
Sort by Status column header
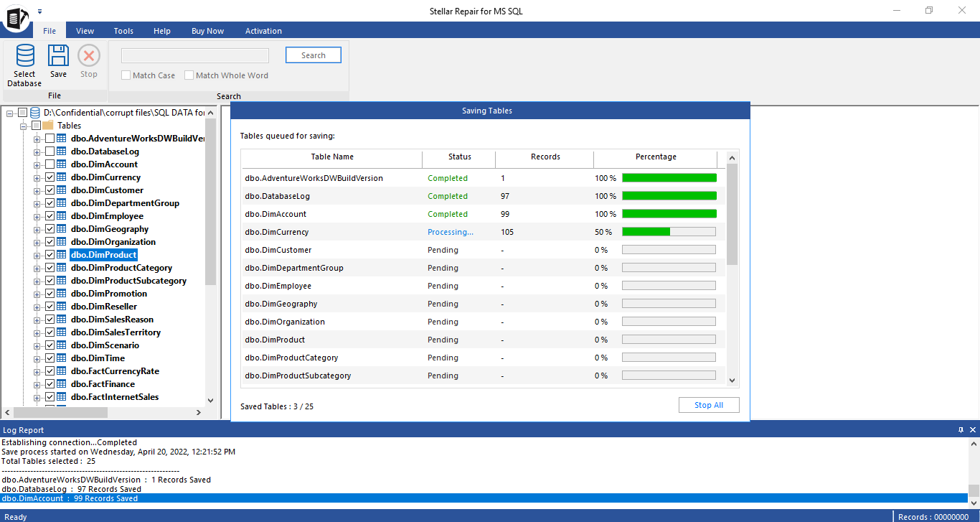tap(460, 157)
